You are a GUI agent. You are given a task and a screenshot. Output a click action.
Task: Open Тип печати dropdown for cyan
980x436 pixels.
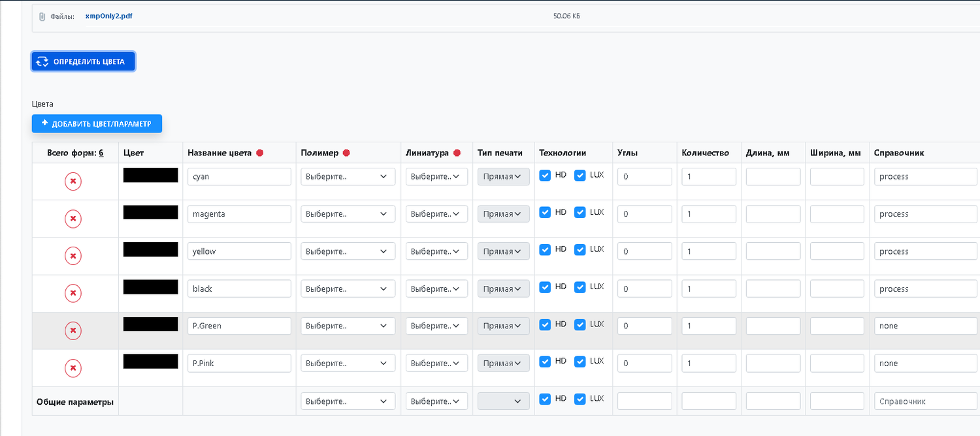click(504, 177)
